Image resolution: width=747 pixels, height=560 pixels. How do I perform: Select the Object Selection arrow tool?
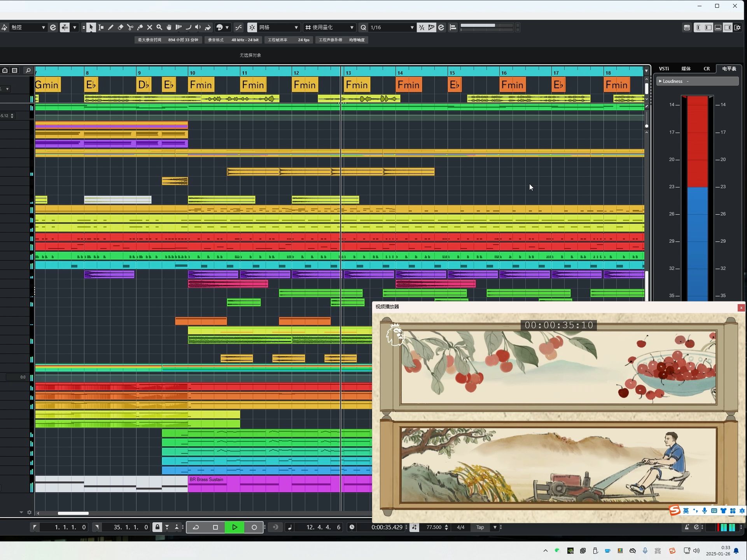[x=91, y=27]
